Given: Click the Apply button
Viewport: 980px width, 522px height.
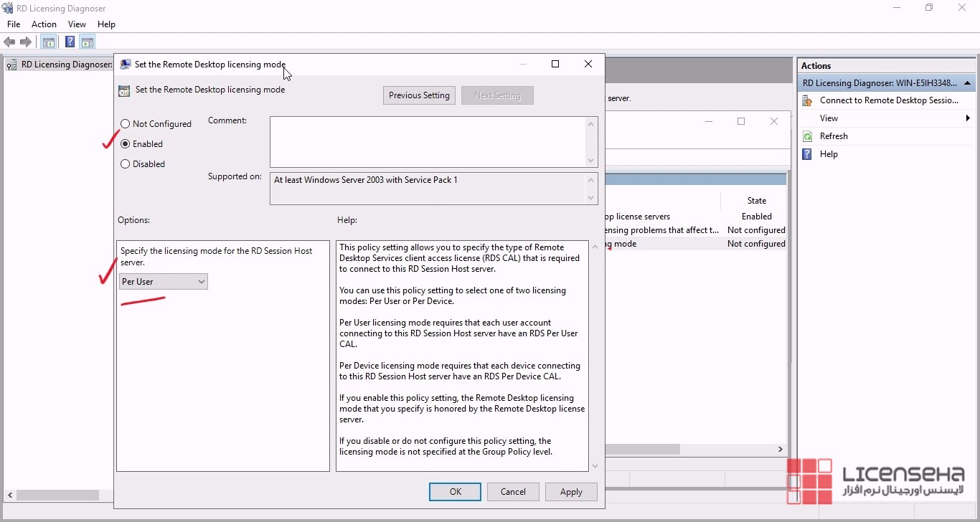Looking at the screenshot, I should pos(571,492).
